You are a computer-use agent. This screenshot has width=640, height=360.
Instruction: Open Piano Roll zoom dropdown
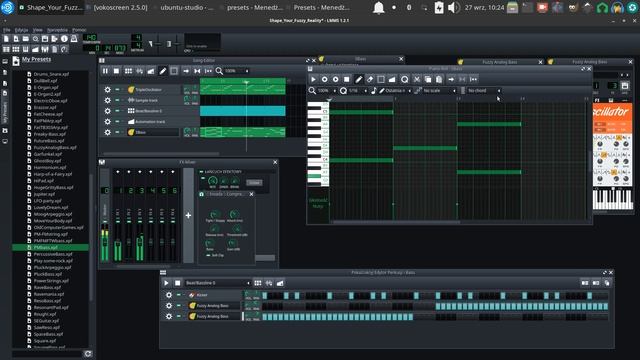327,91
